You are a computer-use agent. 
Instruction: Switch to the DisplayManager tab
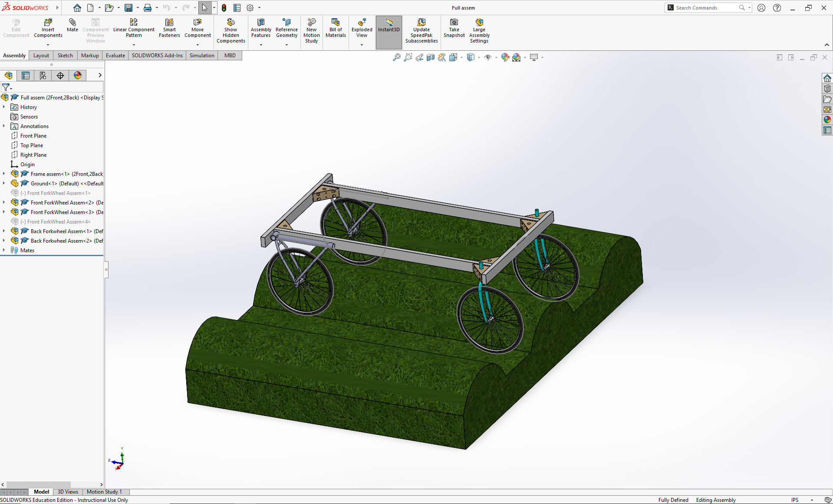tap(77, 75)
